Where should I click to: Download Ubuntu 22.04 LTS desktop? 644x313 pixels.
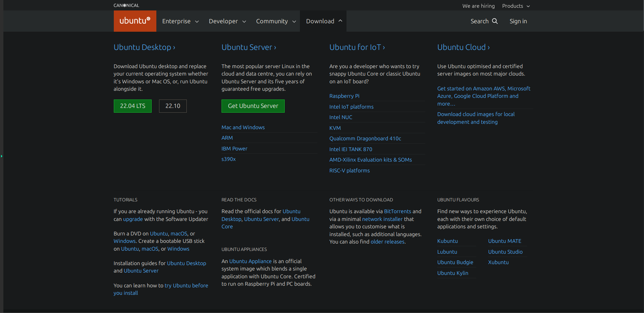132,106
